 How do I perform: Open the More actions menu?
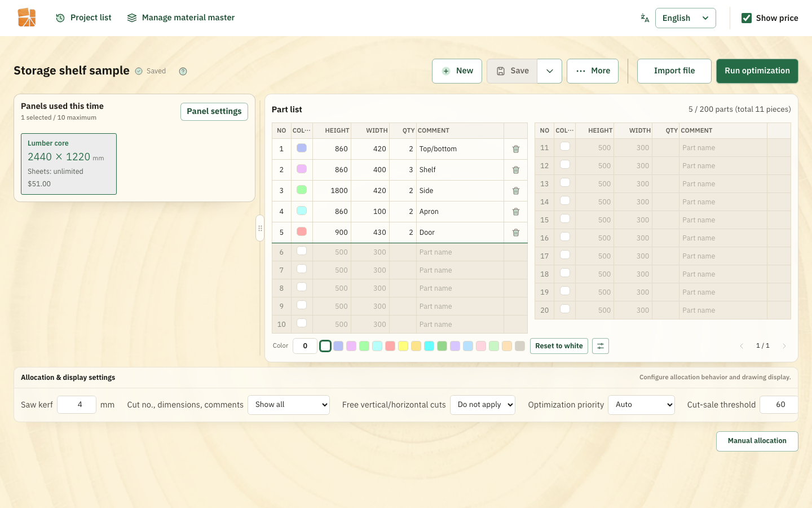coord(593,71)
